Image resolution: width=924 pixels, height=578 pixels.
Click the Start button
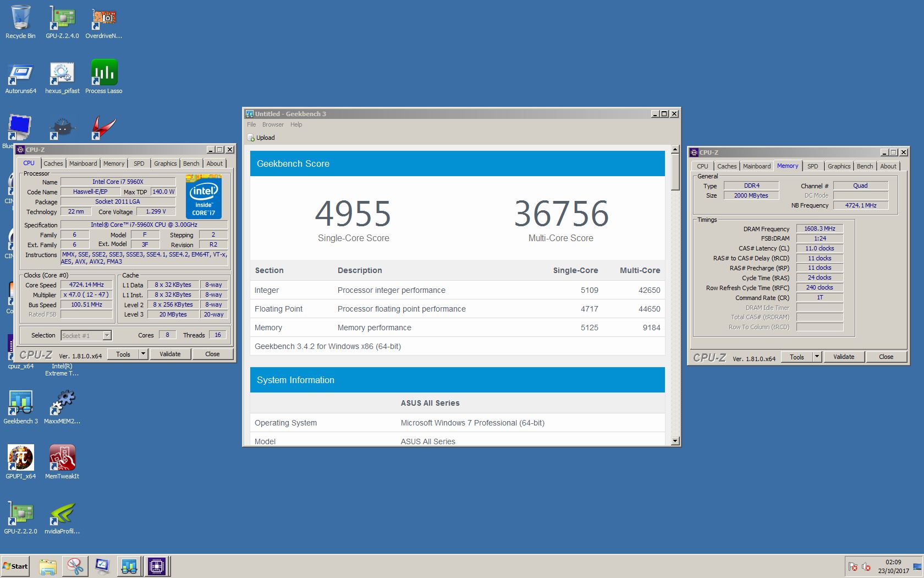[15, 566]
